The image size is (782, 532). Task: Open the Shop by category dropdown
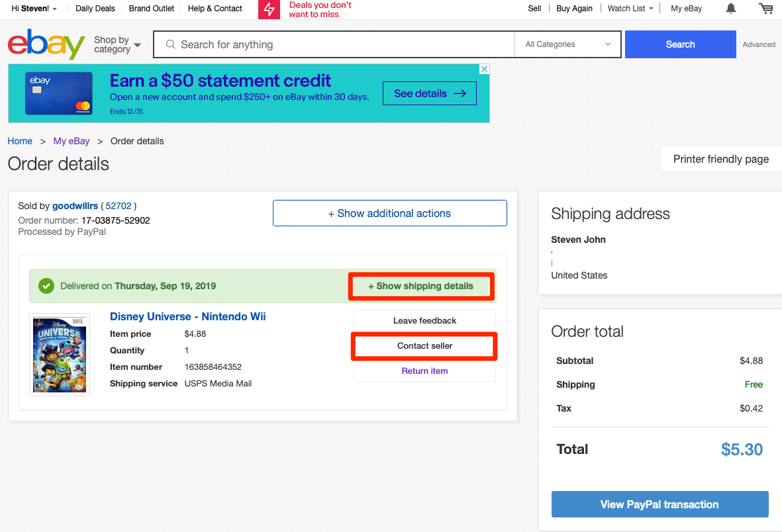(x=117, y=44)
